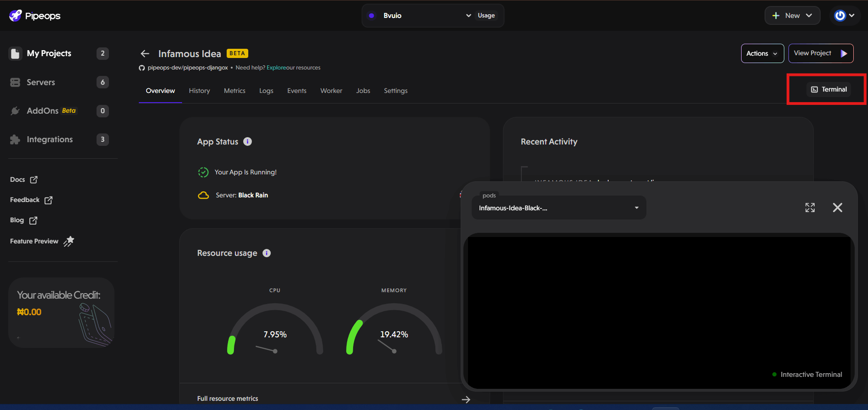Click the AddOns count badge 0
Image resolution: width=868 pixels, height=410 pixels.
103,111
